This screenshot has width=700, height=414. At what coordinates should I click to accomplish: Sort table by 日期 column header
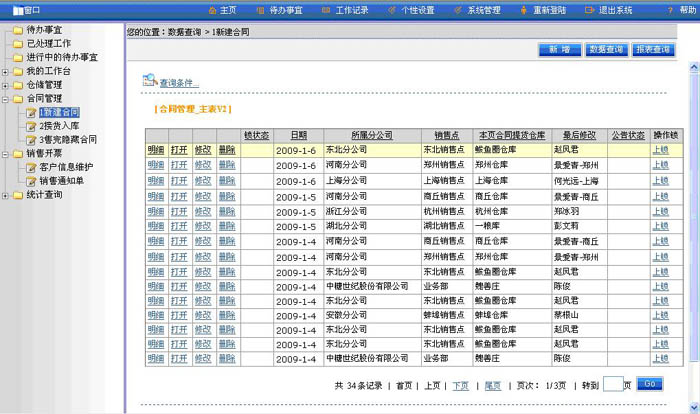point(298,135)
